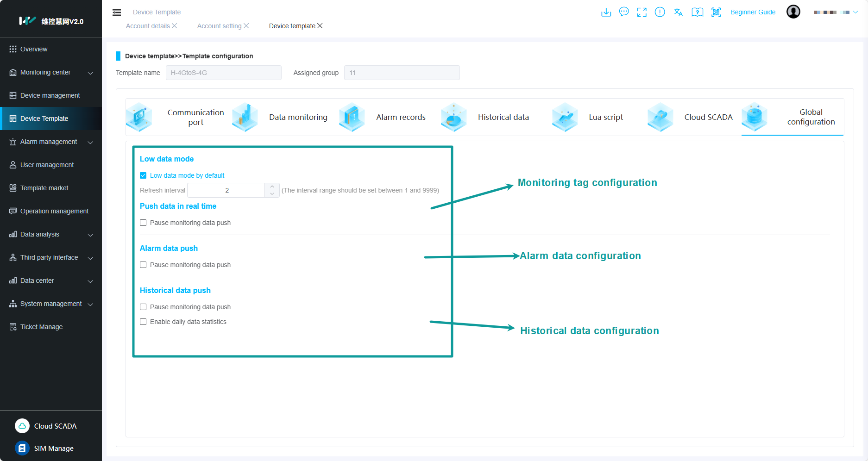Screen dimensions: 868x461
Task: Click the help manual book icon
Action: point(697,12)
